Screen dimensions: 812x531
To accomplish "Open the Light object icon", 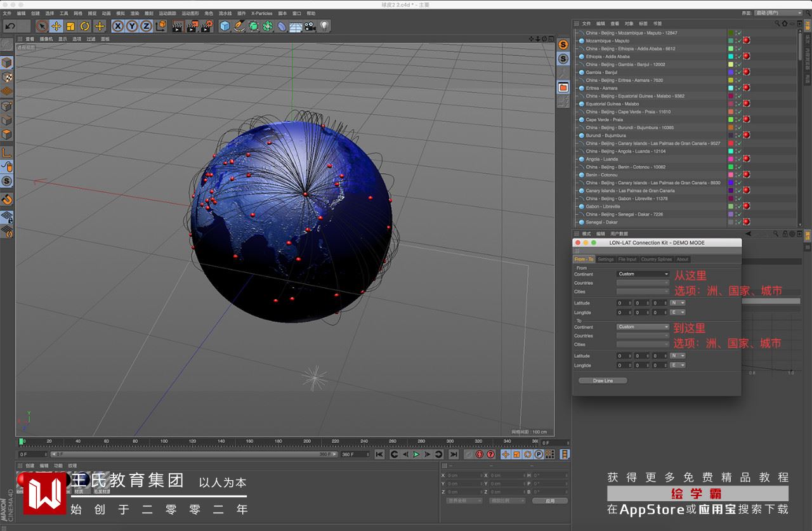I will (325, 26).
